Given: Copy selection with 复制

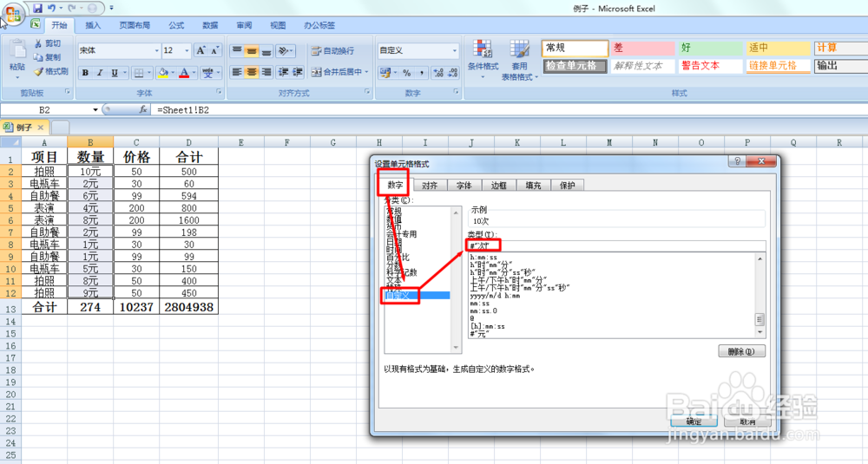Looking at the screenshot, I should click(x=48, y=57).
